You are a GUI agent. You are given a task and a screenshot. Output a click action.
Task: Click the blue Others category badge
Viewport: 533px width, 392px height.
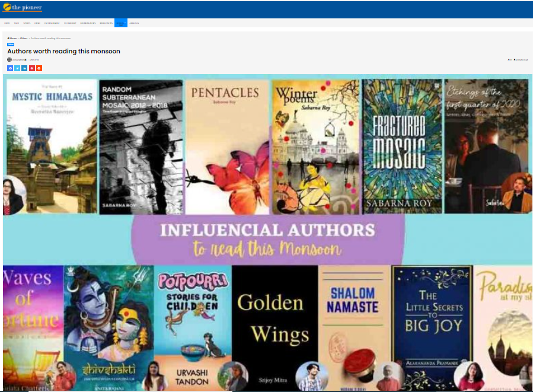(x=11, y=44)
